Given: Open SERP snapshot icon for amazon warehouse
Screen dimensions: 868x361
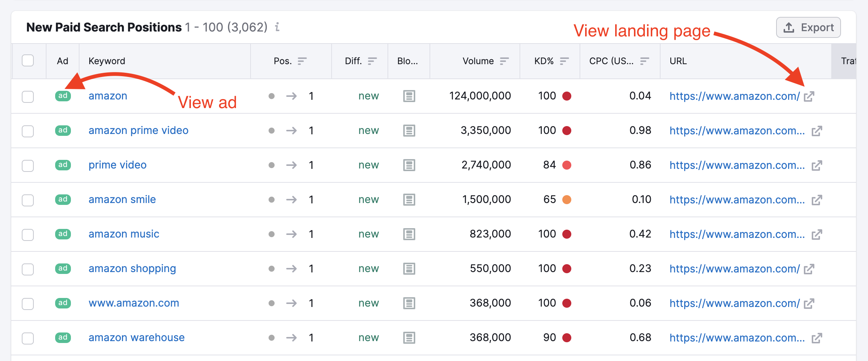Looking at the screenshot, I should (x=409, y=338).
